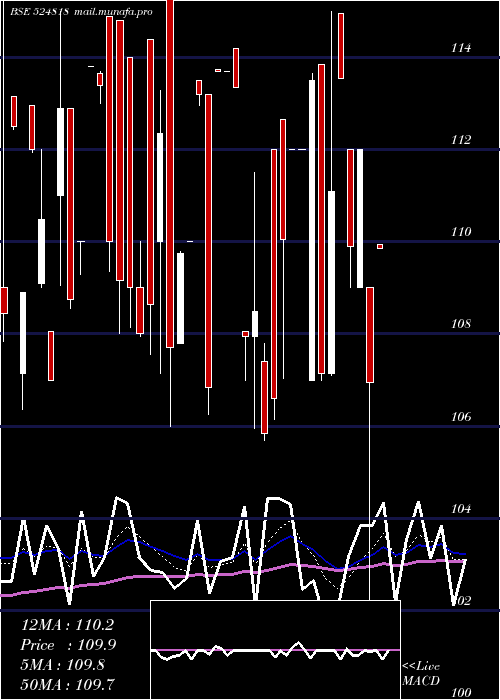Click inside the Live MACD inset chart
The width and height of the screenshot is (500, 700).
point(275,650)
